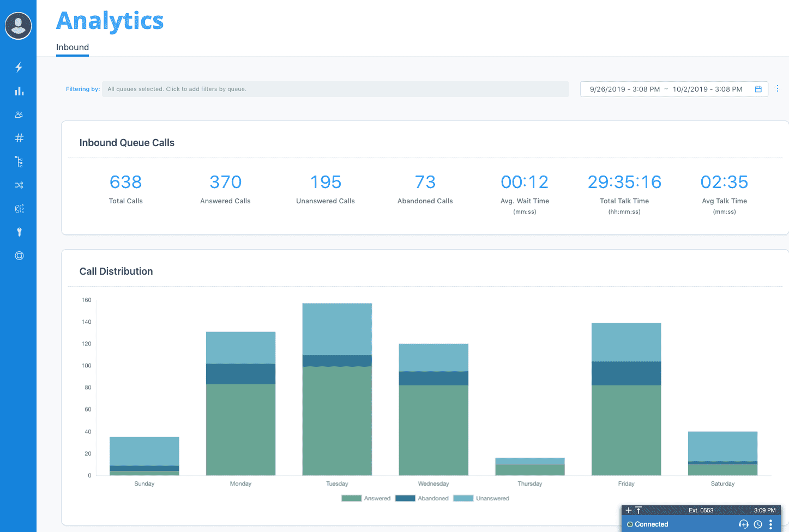The image size is (789, 532).
Task: Open call history clock in softphone
Action: click(x=758, y=524)
